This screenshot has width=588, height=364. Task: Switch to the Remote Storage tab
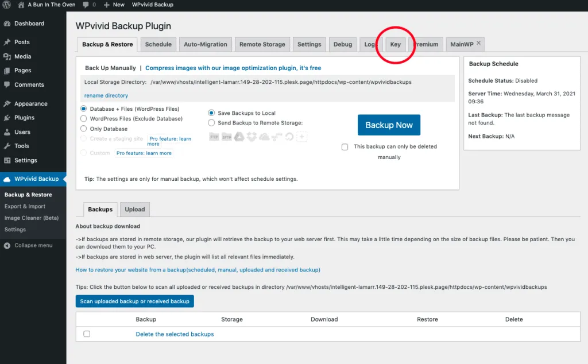pyautogui.click(x=262, y=44)
